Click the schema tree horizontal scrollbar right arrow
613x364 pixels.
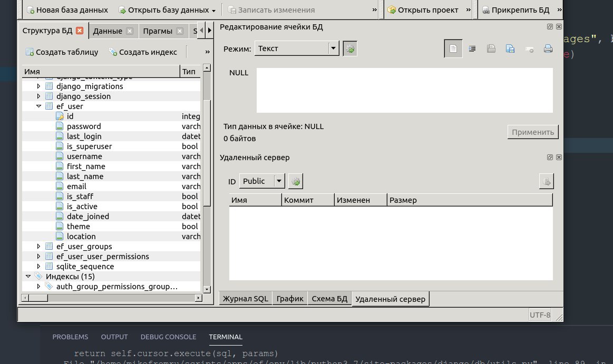pyautogui.click(x=198, y=298)
